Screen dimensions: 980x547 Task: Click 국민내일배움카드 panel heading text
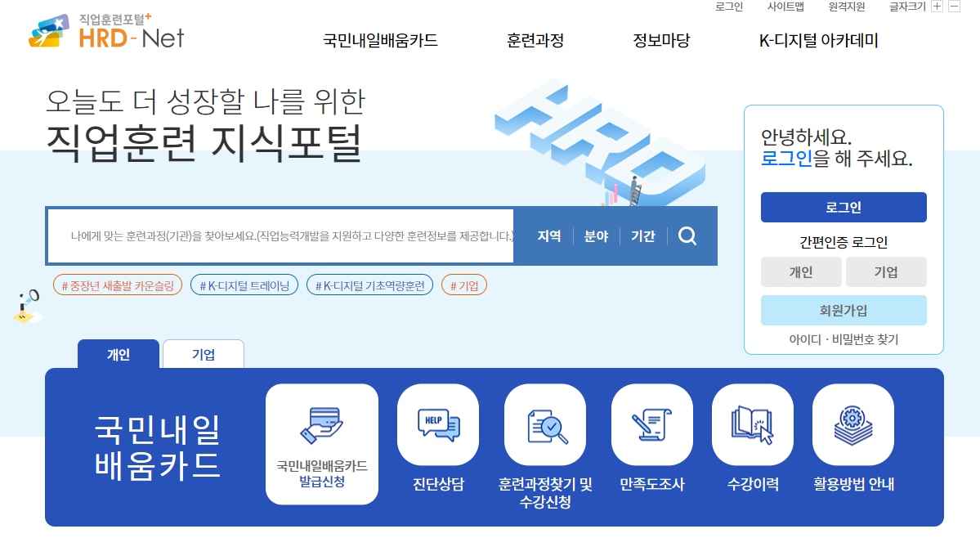[157, 447]
